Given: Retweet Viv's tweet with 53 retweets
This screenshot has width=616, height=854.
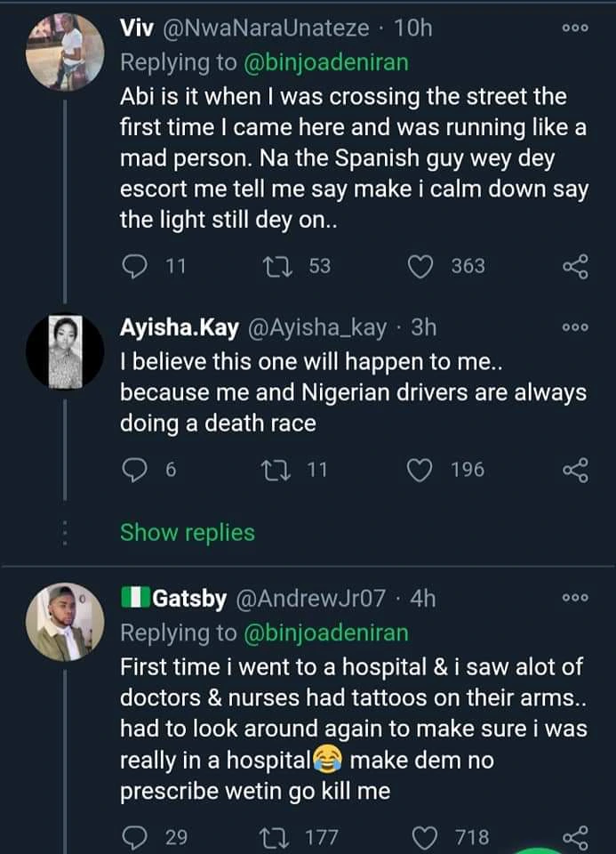Looking at the screenshot, I should tap(288, 265).
